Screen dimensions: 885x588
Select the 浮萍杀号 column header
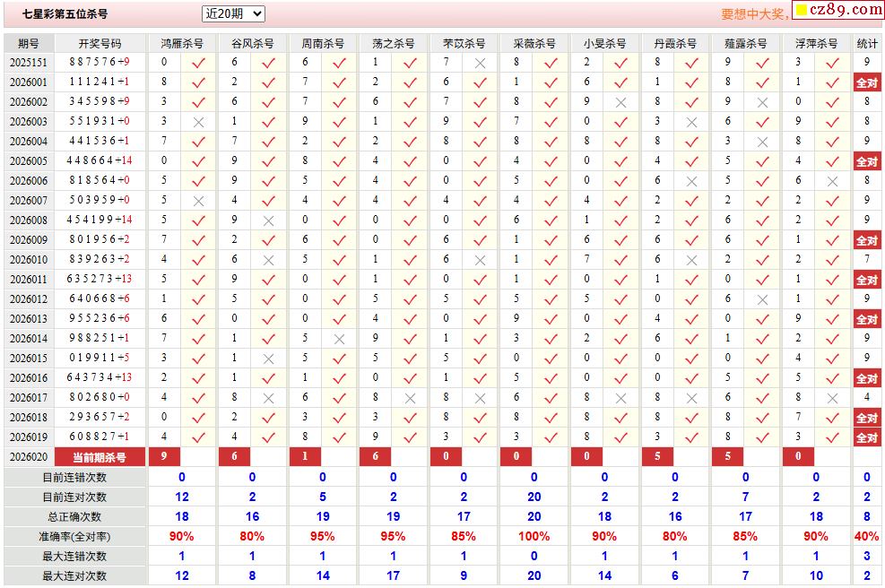tap(816, 43)
